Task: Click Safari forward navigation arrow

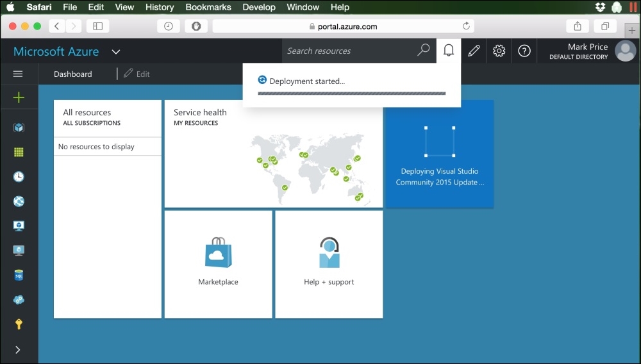Action: click(74, 26)
